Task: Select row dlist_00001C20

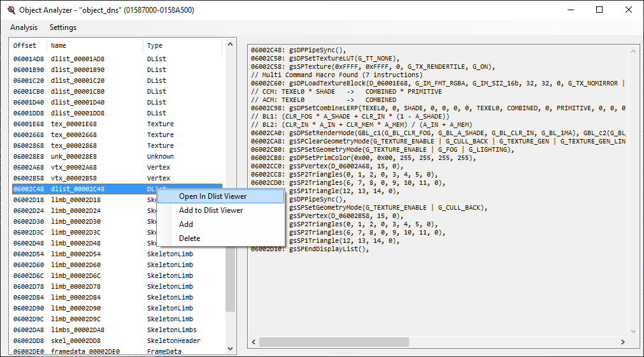Action: 117,80
